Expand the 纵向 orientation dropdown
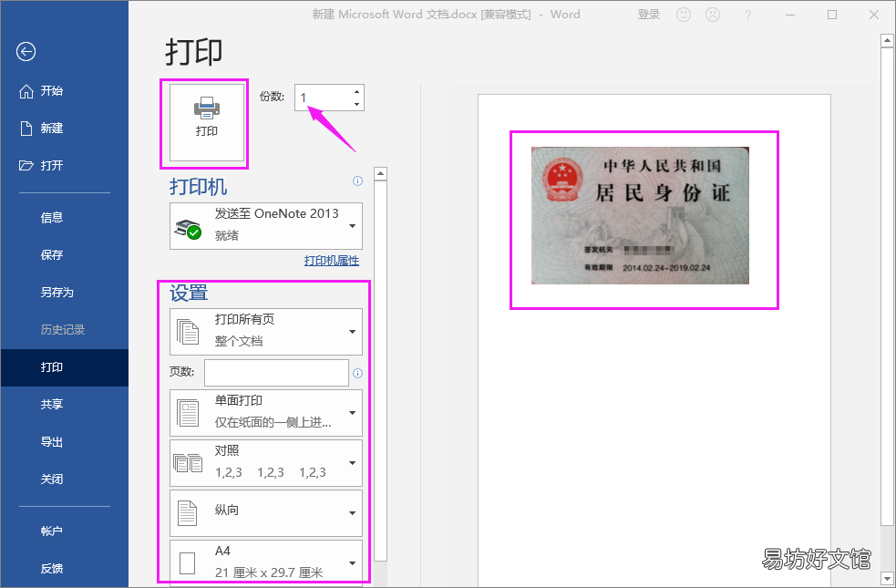This screenshot has height=588, width=896. [x=266, y=512]
